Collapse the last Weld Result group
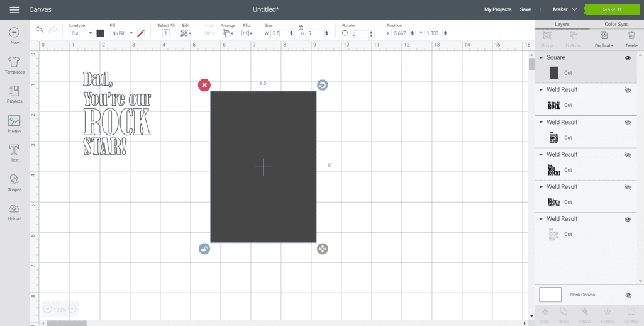The height and width of the screenshot is (326, 644). (541, 220)
